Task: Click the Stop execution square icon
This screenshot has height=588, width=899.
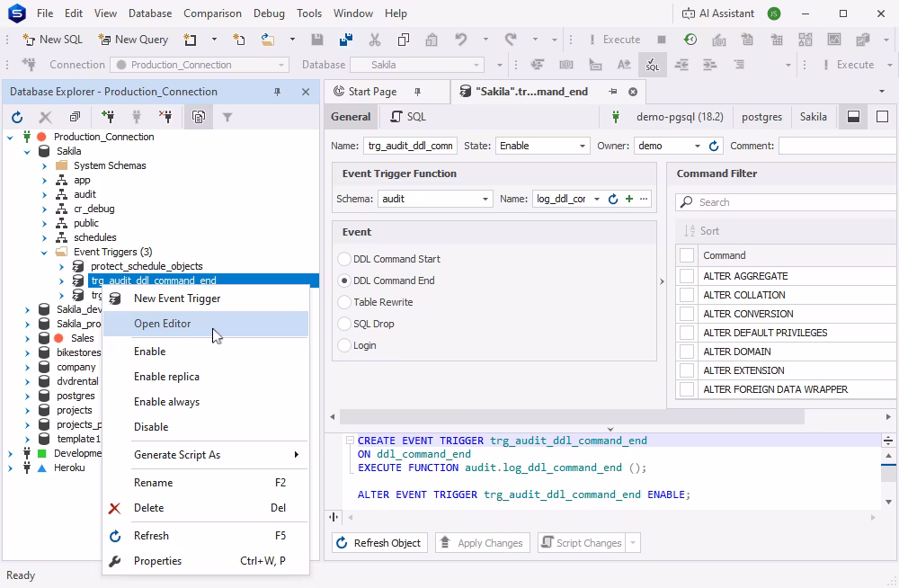Action: click(662, 40)
